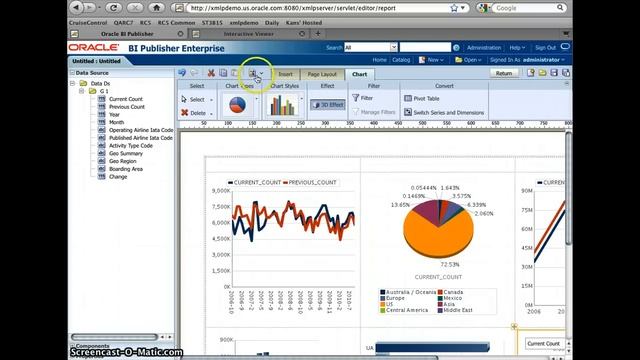Open the Administration link
The image size is (640, 360).
point(484,48)
